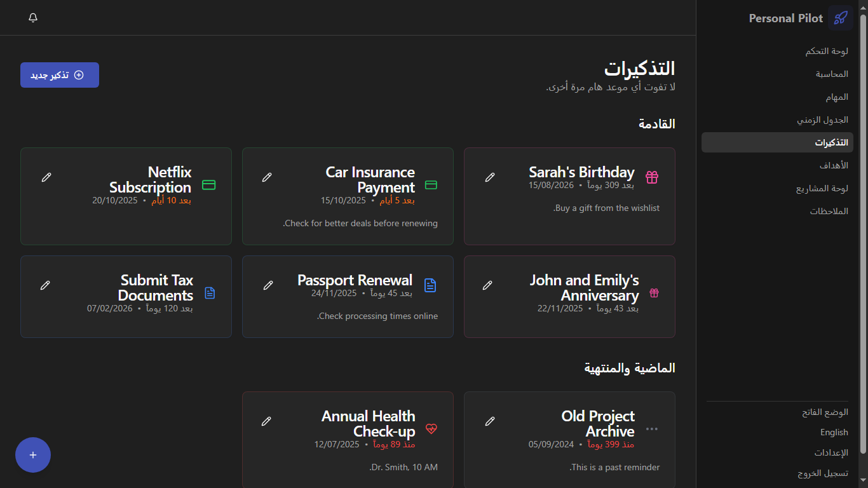
Task: Edit John and Emily's Anniversary reminder
Action: (487, 285)
